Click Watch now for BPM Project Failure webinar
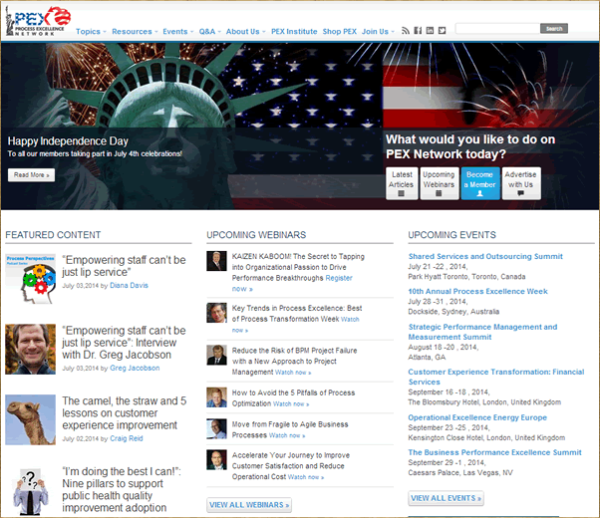Screen dimensions: 600x518 point(293,372)
